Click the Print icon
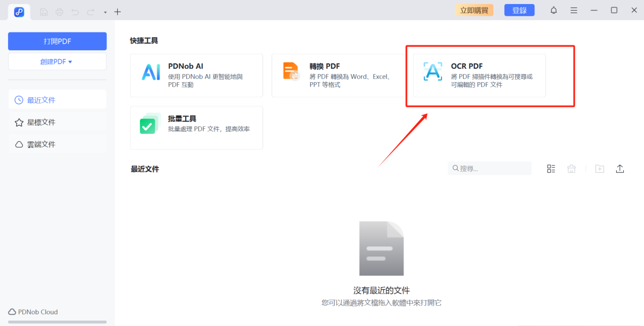The width and height of the screenshot is (644, 326). click(59, 12)
